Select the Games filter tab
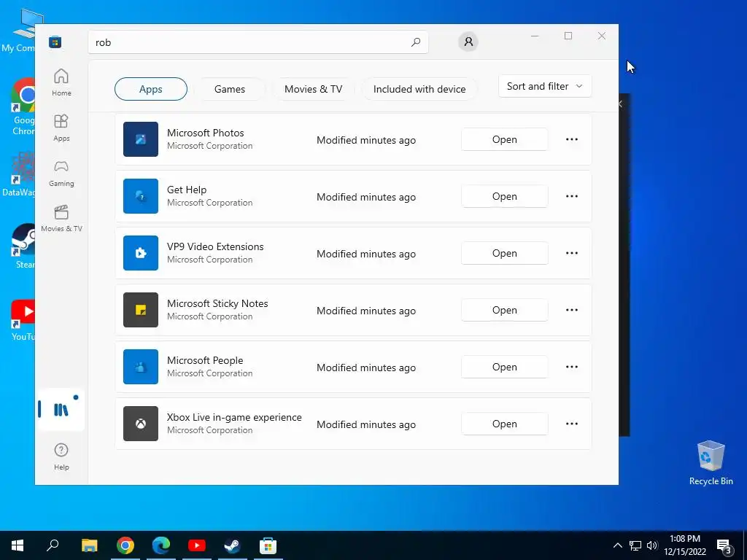The height and width of the screenshot is (560, 747). pyautogui.click(x=230, y=89)
